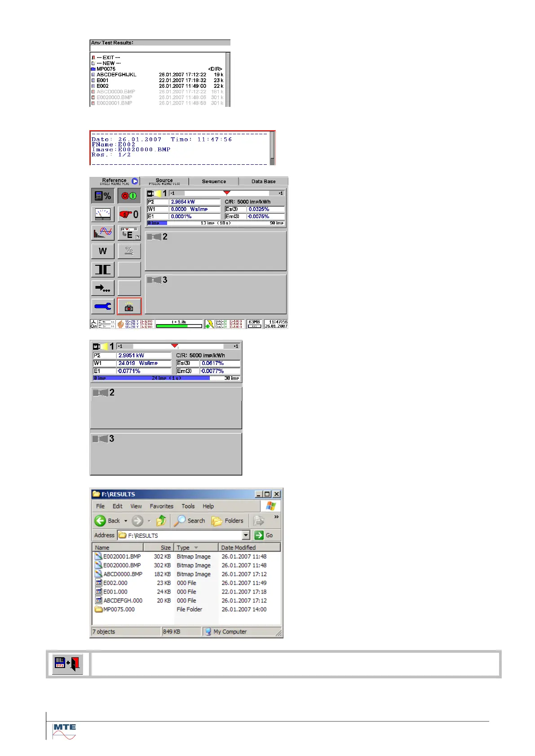Open the View menu in Explorer
This screenshot has height=756, width=535.
tap(136, 506)
